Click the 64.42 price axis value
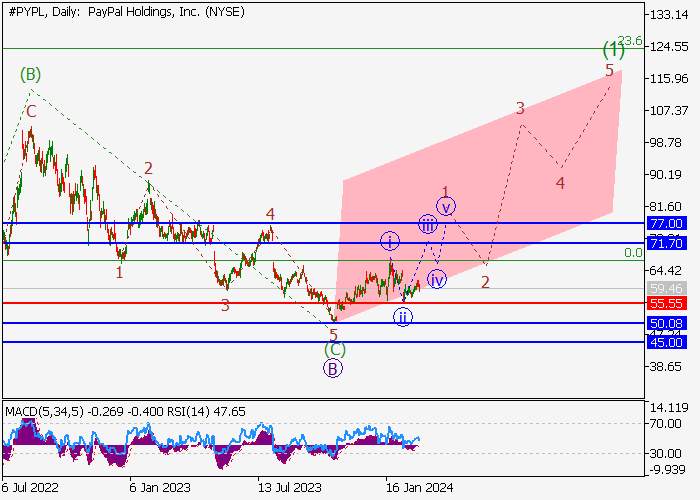 point(665,270)
